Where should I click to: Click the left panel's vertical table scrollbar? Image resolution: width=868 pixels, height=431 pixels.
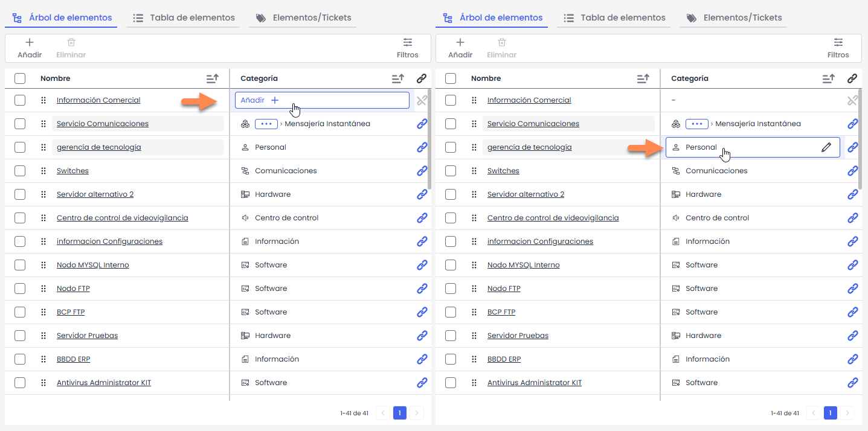429,139
